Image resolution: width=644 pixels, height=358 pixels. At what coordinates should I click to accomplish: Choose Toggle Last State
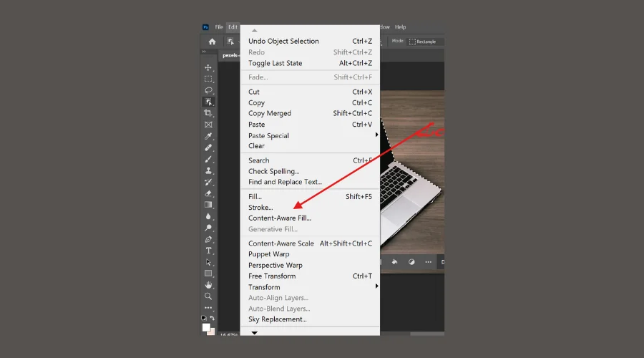pos(310,63)
